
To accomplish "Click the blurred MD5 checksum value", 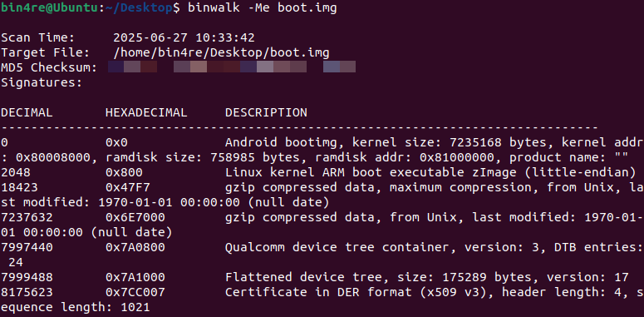I will [x=232, y=67].
